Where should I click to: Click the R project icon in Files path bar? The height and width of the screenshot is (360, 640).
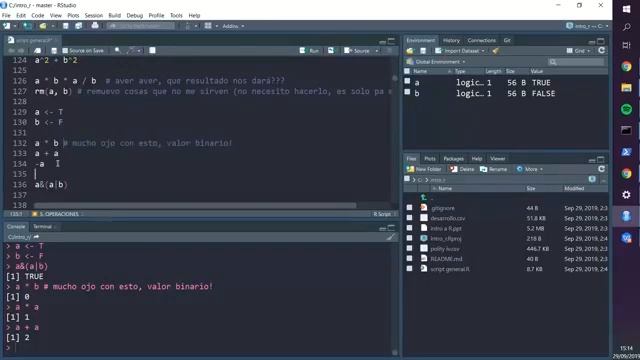coord(592,179)
